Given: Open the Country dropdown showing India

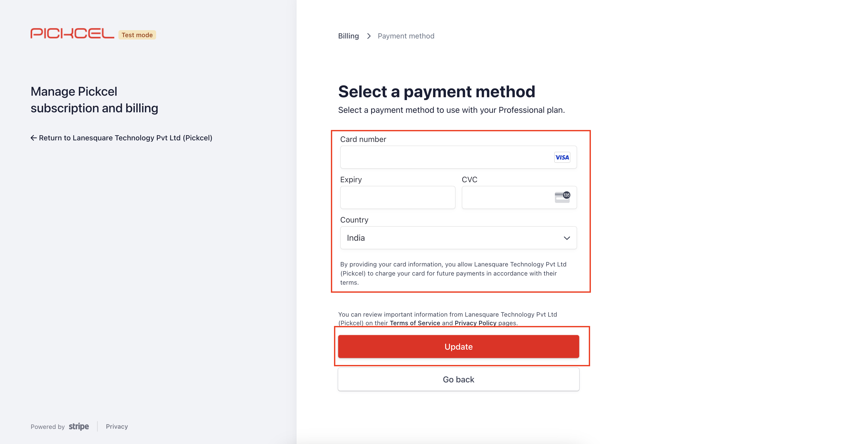Looking at the screenshot, I should (458, 238).
